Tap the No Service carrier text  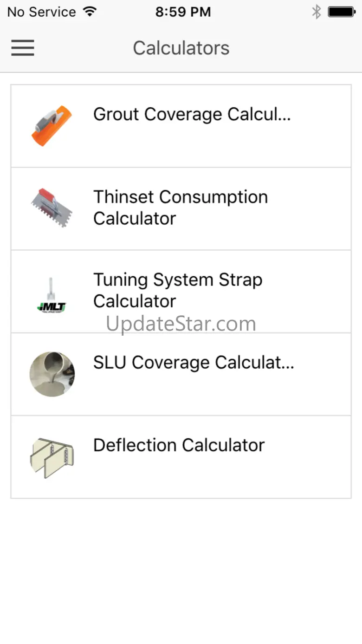pos(41,12)
